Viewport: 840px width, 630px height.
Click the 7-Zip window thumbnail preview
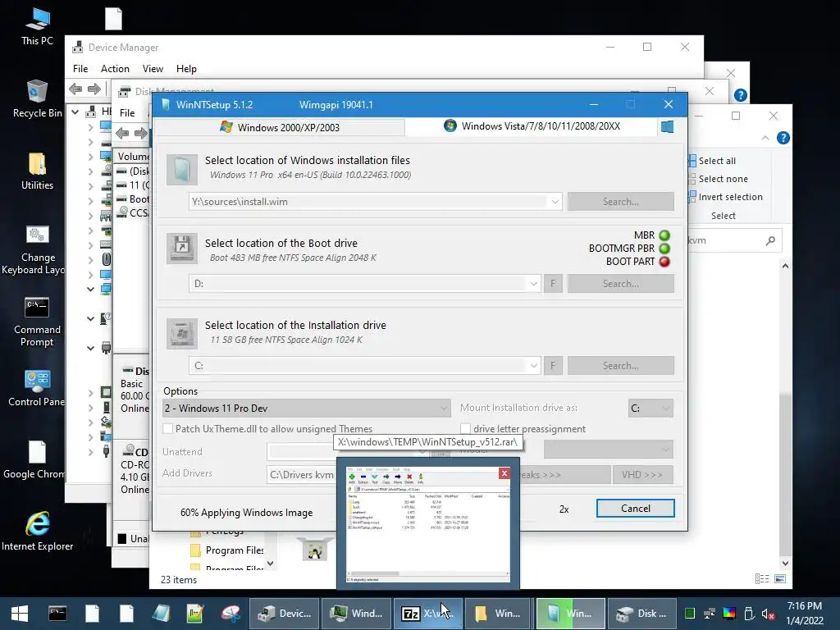tap(428, 524)
